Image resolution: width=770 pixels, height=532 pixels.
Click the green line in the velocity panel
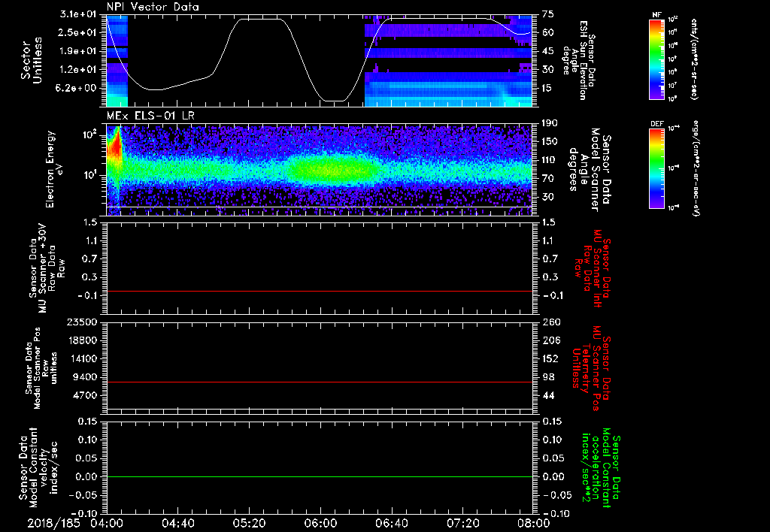[x=319, y=476]
